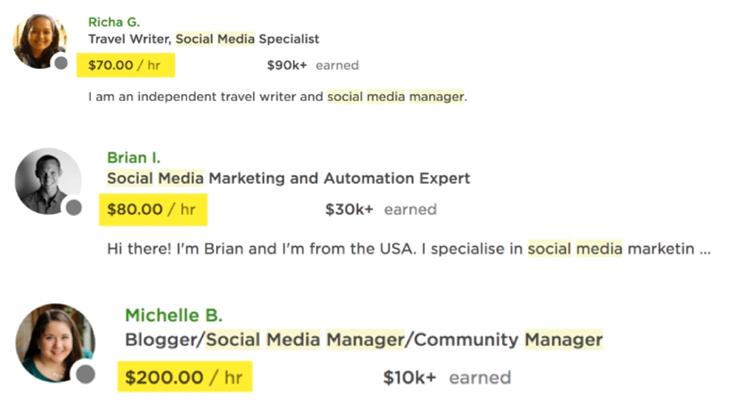Click the Travel Writer, Social Media Specialist title
736x404 pixels.
(x=203, y=39)
